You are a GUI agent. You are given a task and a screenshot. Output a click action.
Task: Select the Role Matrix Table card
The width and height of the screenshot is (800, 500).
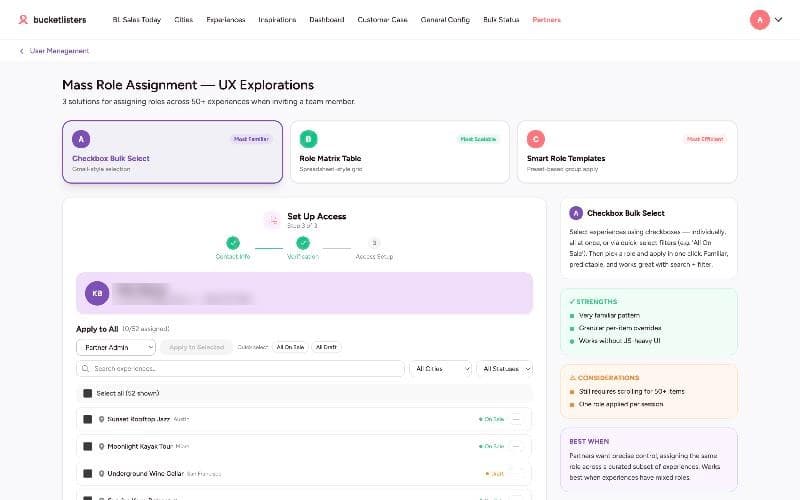click(x=400, y=152)
